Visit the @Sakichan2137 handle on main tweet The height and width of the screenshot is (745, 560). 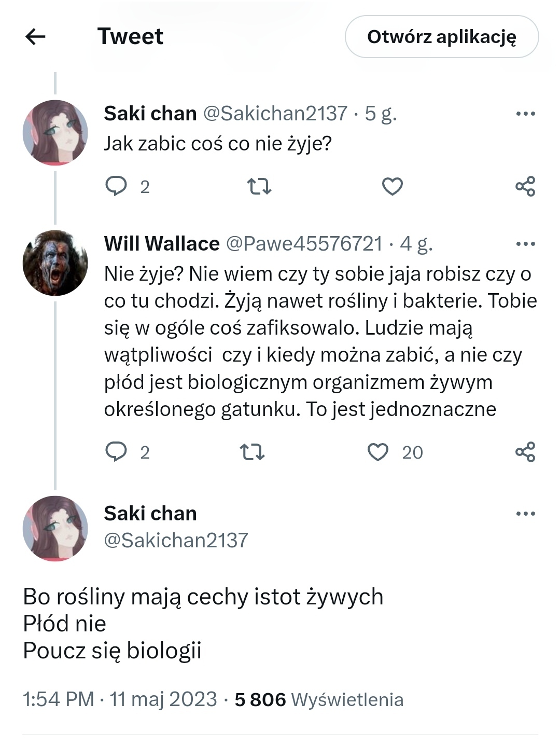click(176, 541)
